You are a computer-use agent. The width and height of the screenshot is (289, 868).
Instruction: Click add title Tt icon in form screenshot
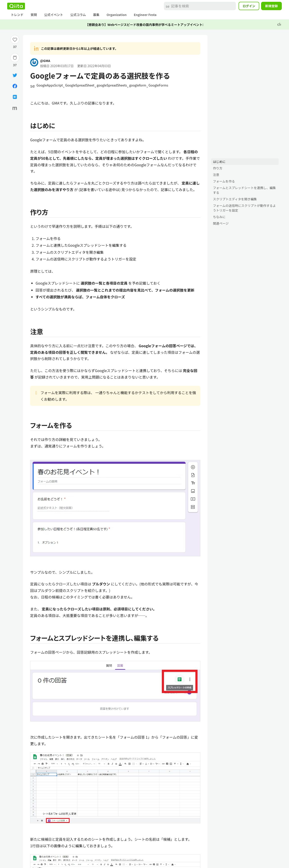[x=193, y=483]
